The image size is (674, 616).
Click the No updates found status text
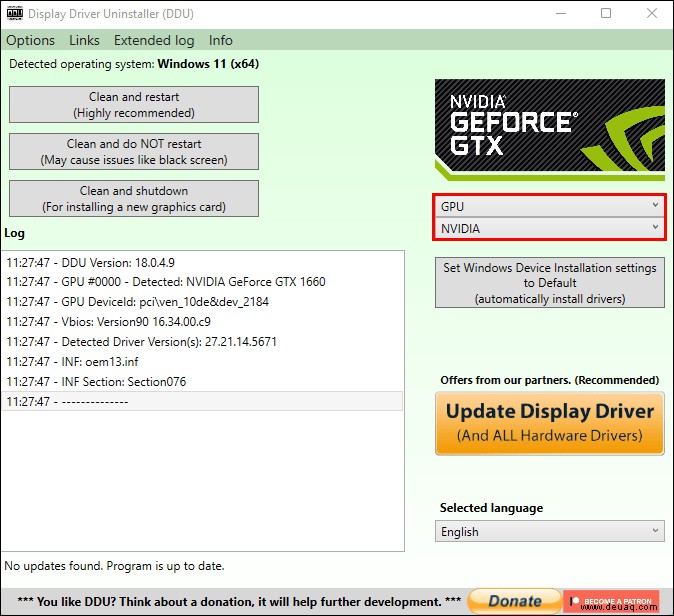pyautogui.click(x=114, y=566)
